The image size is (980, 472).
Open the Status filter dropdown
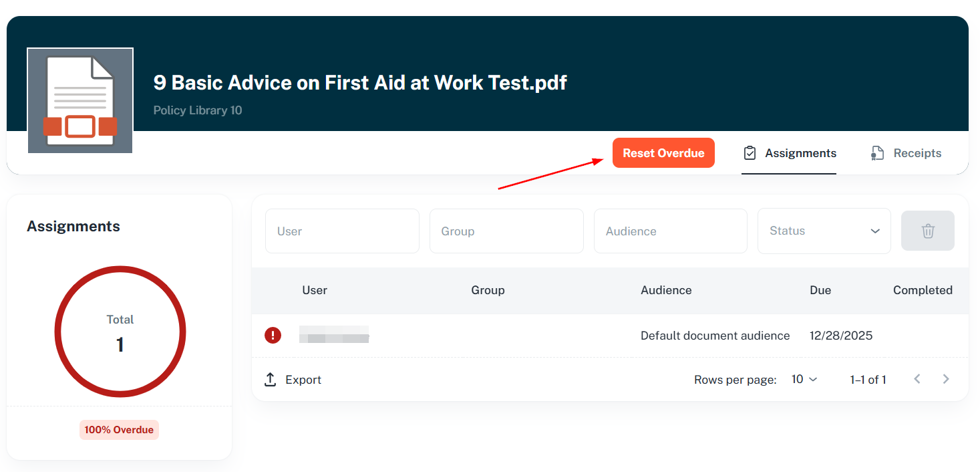[824, 231]
